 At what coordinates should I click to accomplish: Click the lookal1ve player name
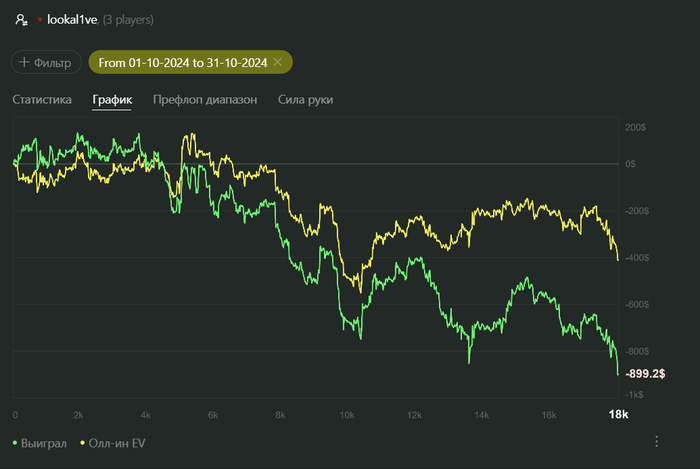[x=71, y=20]
